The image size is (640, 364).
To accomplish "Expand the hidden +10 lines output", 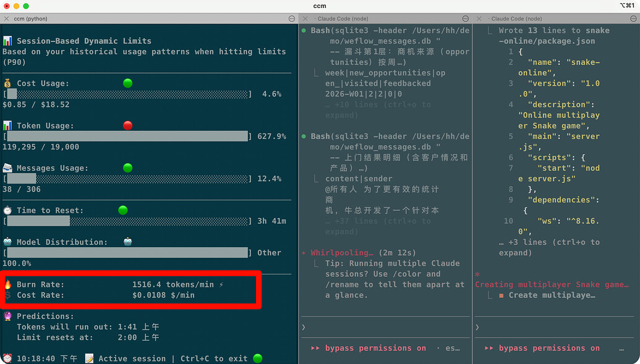I will coord(378,110).
